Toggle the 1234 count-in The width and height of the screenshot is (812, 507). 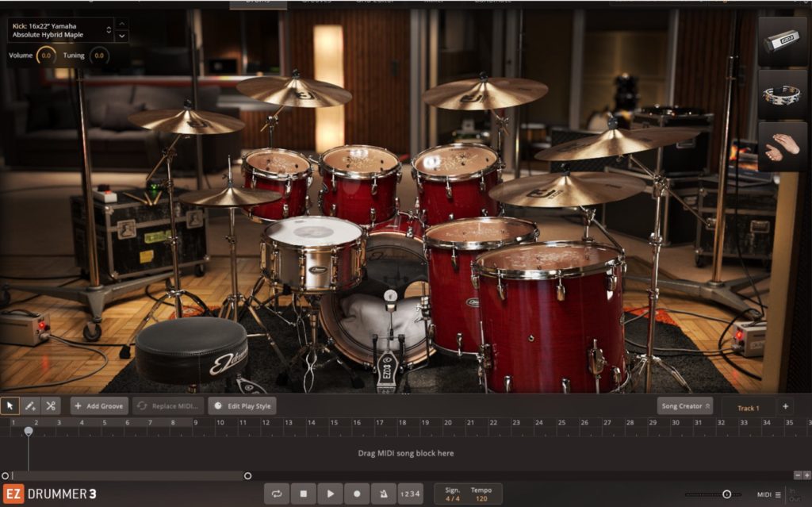tap(410, 494)
